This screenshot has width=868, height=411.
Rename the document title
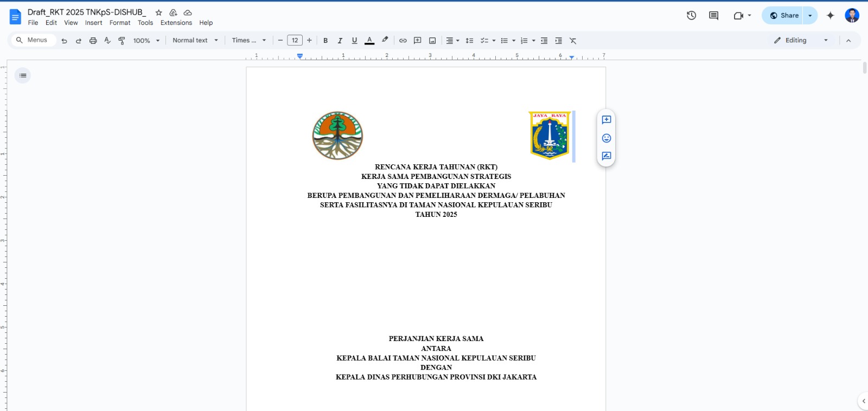tap(87, 12)
